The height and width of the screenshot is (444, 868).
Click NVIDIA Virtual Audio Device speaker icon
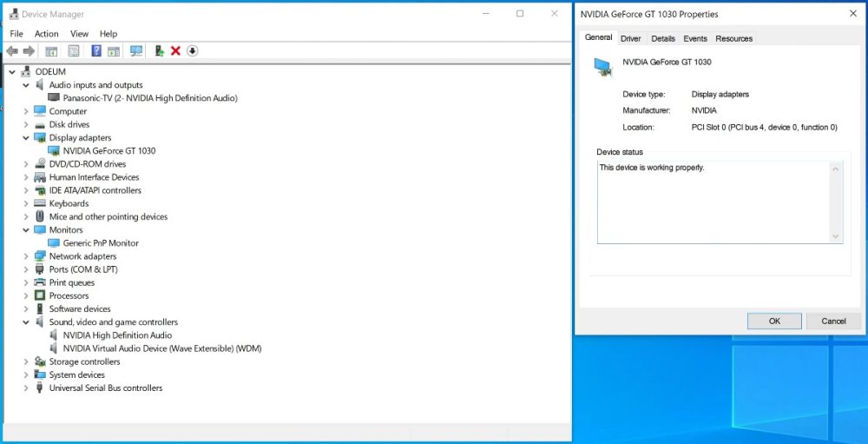[x=53, y=348]
